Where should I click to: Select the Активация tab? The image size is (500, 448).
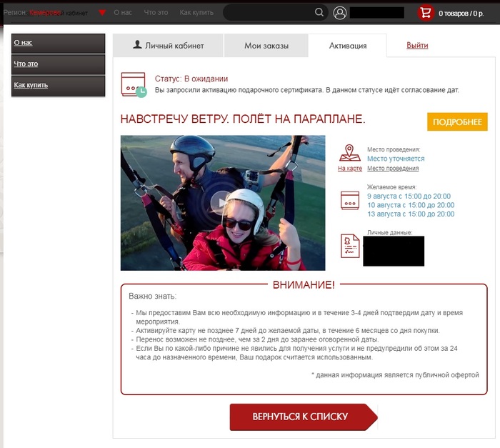click(x=348, y=46)
